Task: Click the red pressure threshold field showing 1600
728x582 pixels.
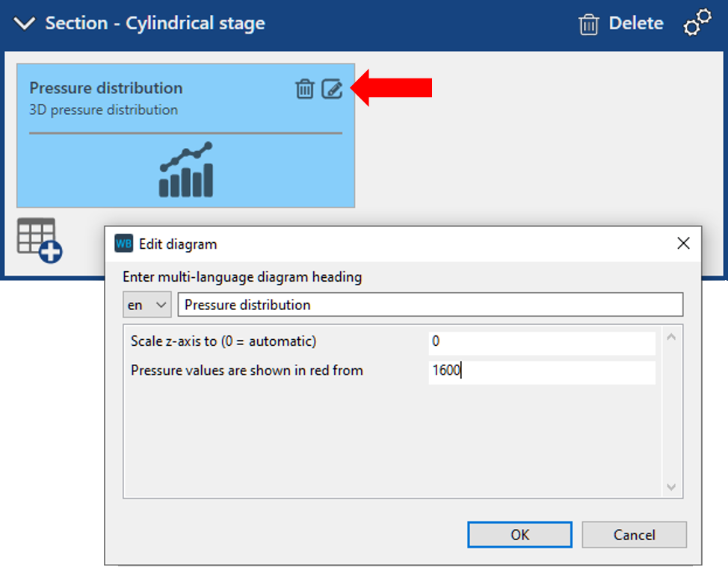Action: point(541,371)
